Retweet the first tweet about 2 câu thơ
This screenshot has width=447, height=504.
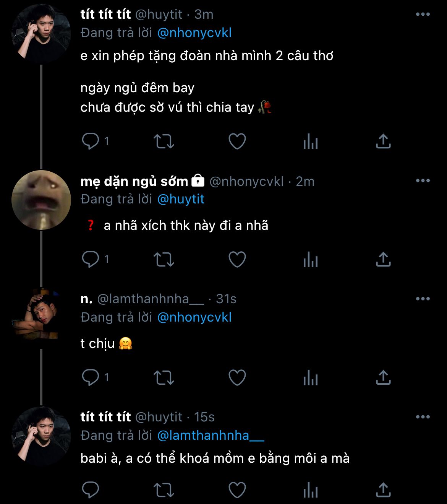point(164,141)
